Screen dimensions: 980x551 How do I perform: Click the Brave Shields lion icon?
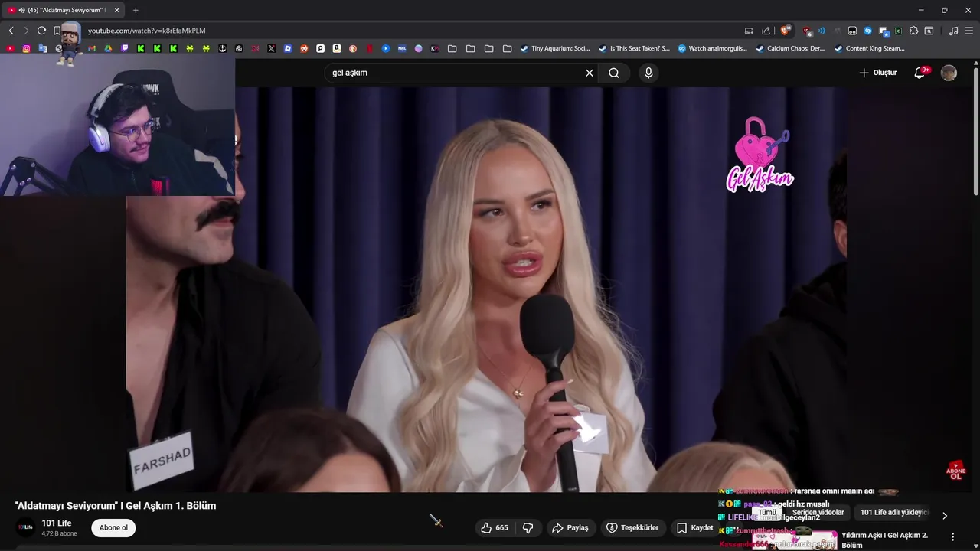click(x=785, y=31)
